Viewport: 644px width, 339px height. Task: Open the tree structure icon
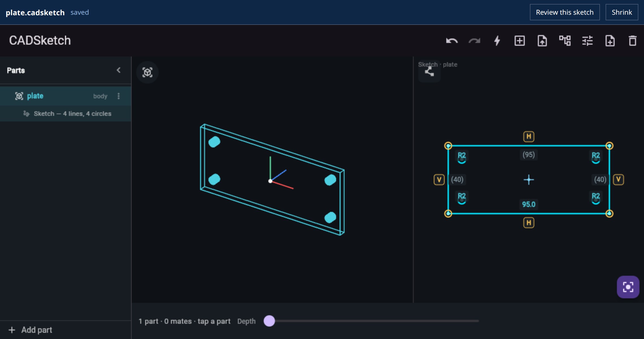point(565,41)
